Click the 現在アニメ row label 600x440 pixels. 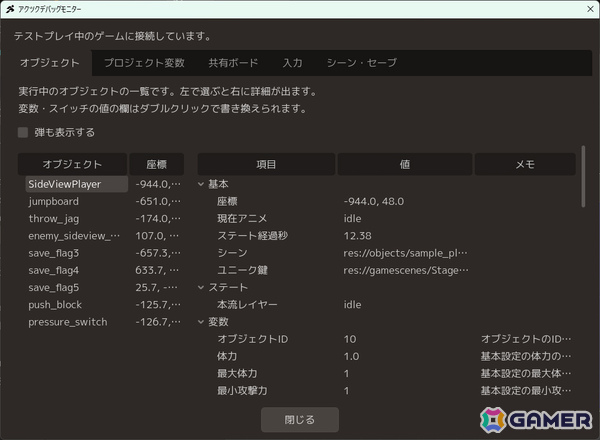[242, 218]
